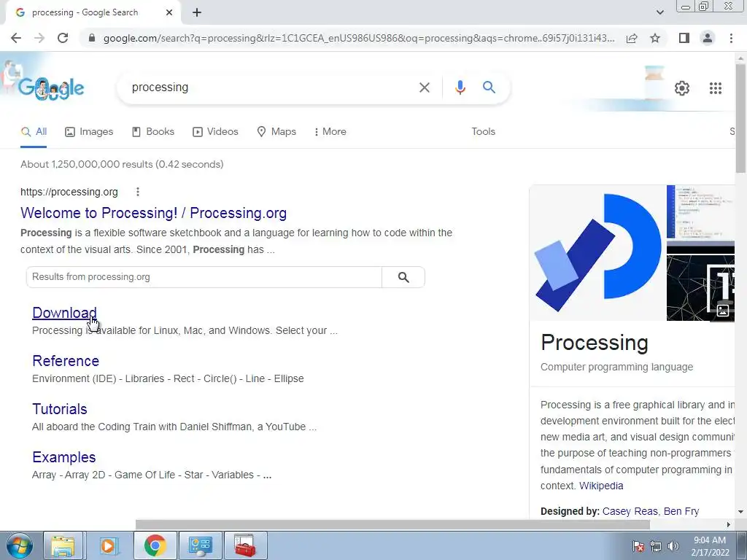Screen dimensions: 747x560
Task: Reload the current page
Action: coord(63,38)
